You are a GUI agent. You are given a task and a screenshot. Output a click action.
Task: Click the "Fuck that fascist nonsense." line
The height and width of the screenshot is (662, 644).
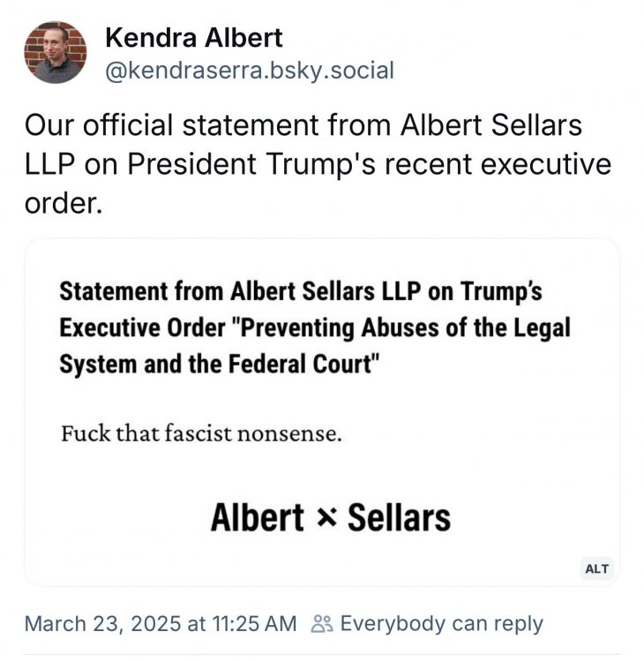coord(201,434)
